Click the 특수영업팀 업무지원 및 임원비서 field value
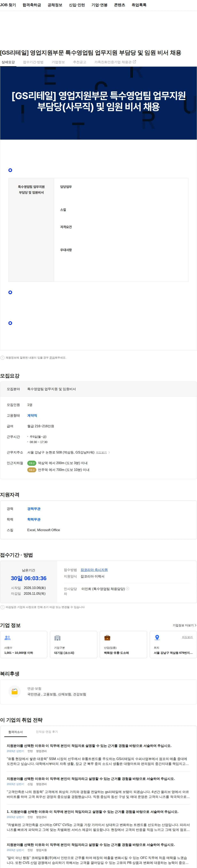Screen dimensions: 197x868 click(x=51, y=389)
